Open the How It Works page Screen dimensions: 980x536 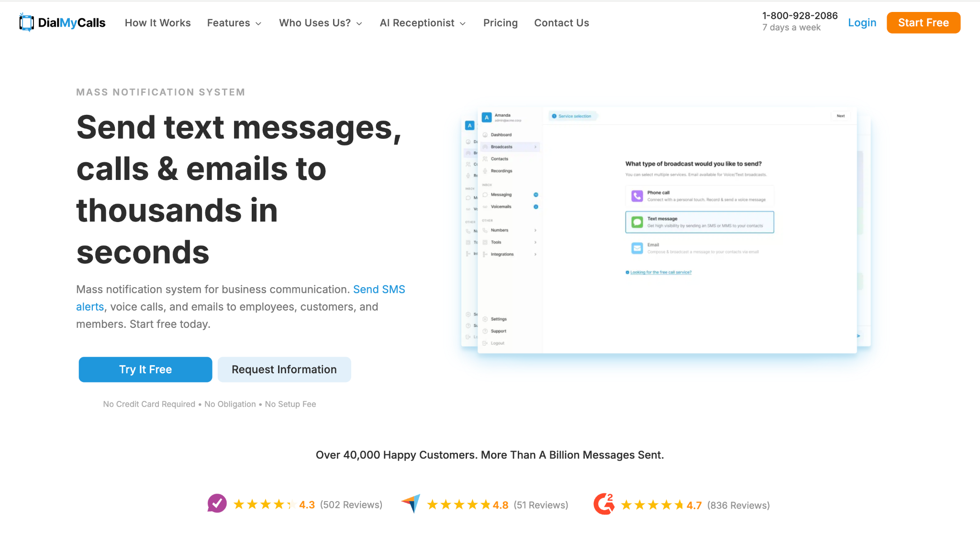tap(158, 23)
